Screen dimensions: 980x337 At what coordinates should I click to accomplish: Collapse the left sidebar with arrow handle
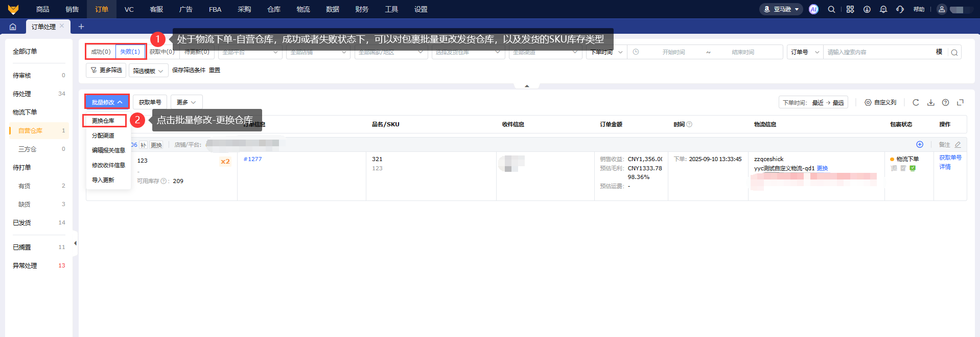coord(75,243)
